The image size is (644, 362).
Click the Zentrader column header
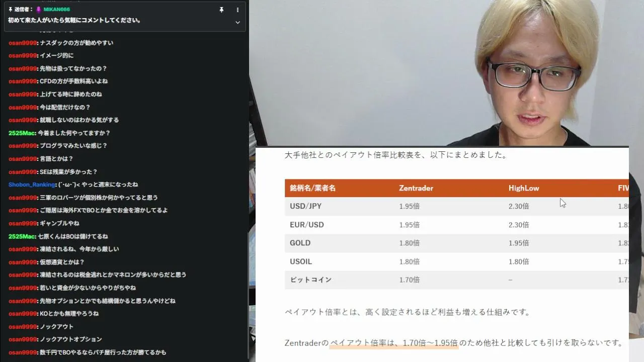click(416, 188)
